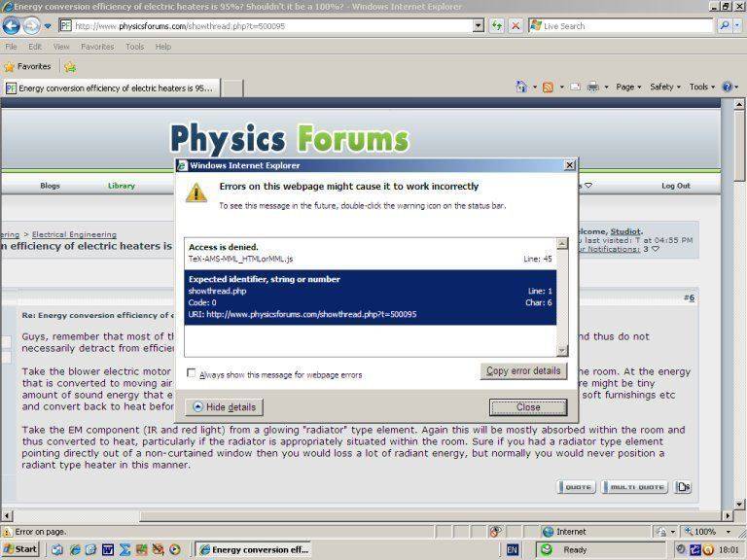747x560 pixels.
Task: Open the File menu
Action: [x=11, y=47]
